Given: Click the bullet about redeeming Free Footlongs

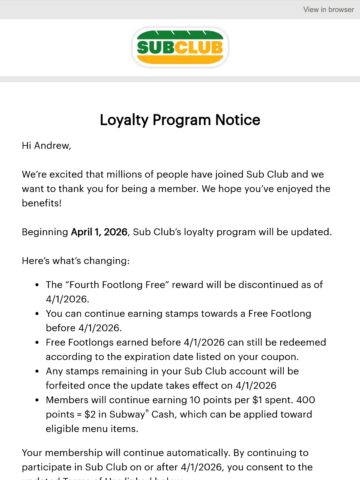Looking at the screenshot, I should (x=186, y=349).
